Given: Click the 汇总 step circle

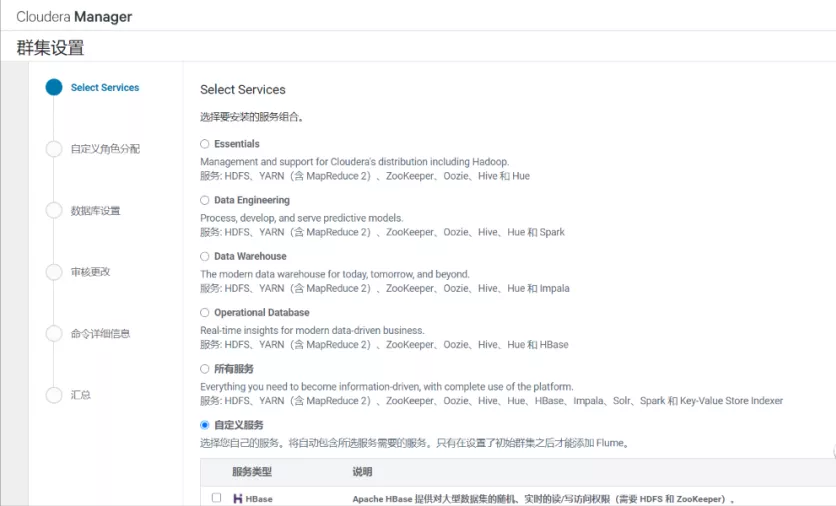Looking at the screenshot, I should coord(54,395).
